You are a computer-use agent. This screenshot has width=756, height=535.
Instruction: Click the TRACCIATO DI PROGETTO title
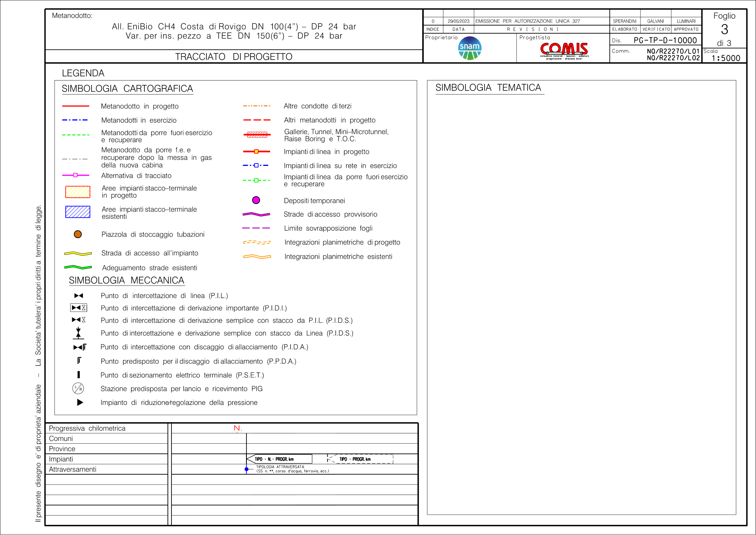point(234,57)
